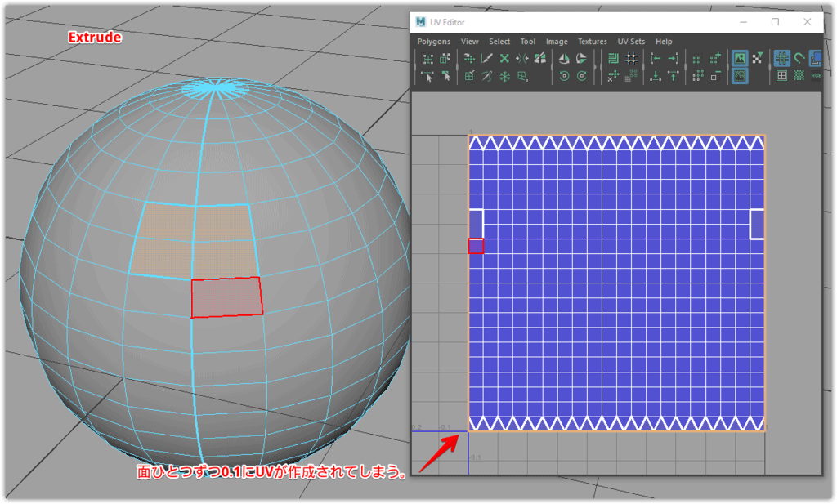Click the Rotate UVs clockwise icon
The image size is (837, 504).
pos(582,76)
